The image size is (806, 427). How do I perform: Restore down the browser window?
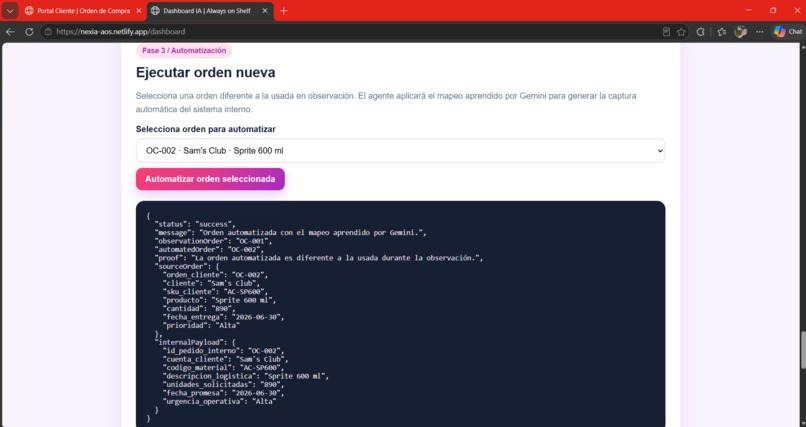click(773, 10)
